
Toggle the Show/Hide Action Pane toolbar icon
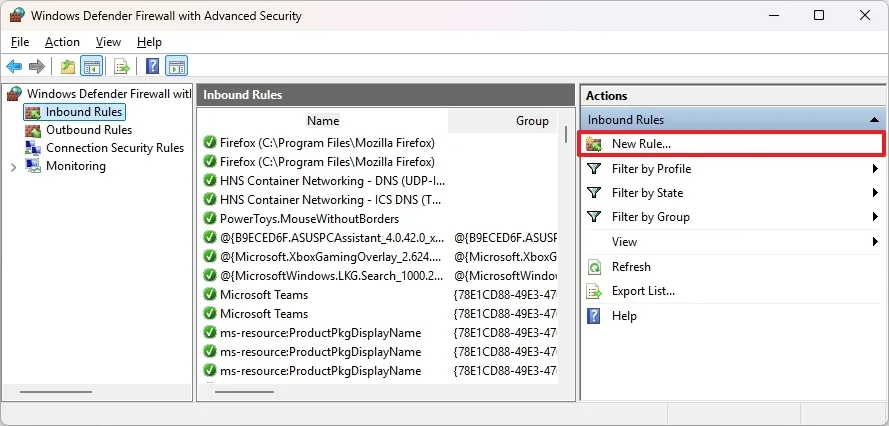[176, 66]
